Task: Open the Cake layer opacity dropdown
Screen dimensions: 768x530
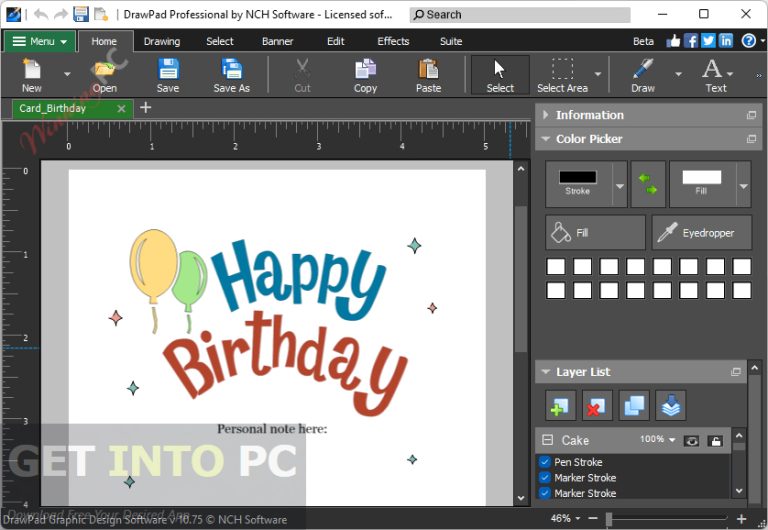Action: point(672,440)
